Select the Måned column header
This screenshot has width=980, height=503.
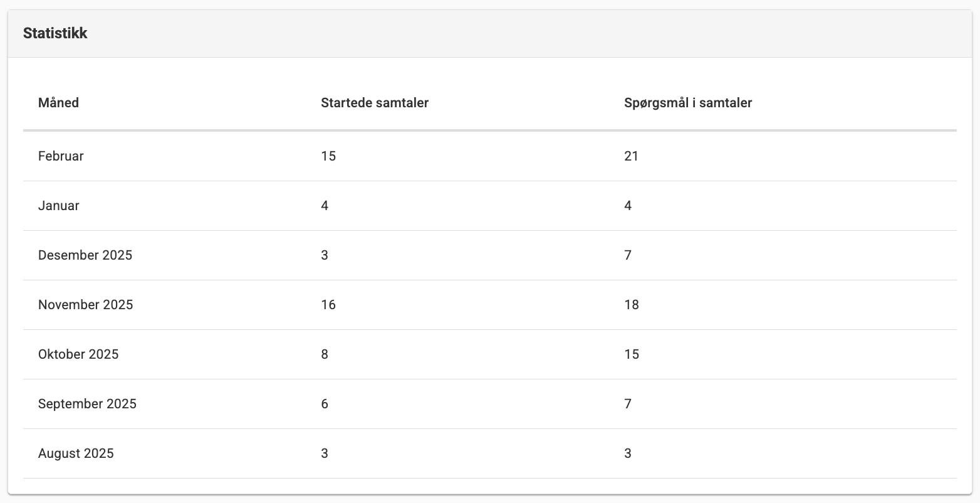pos(58,103)
